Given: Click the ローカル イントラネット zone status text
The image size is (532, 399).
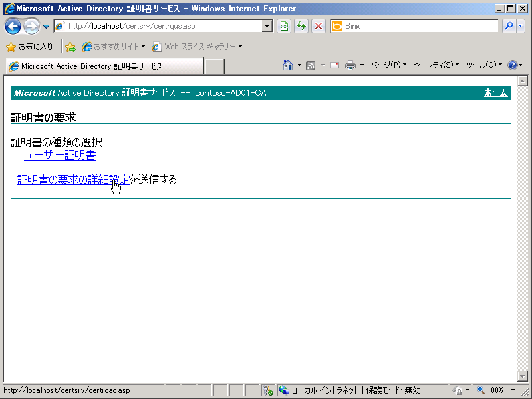Looking at the screenshot, I should tap(325, 390).
